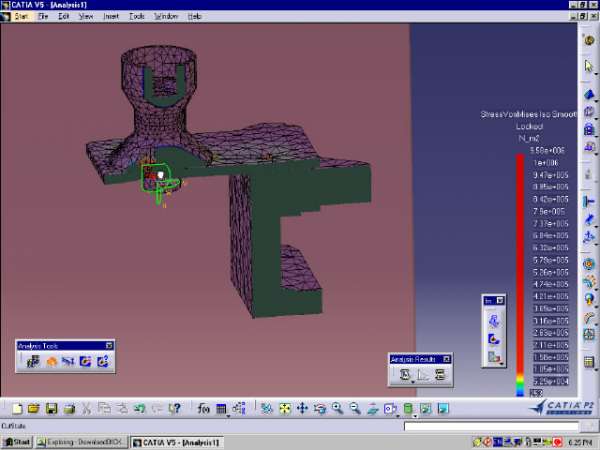The height and width of the screenshot is (450, 600).
Task: Click last icon in Analysis Tools panel
Action: pyautogui.click(x=103, y=361)
